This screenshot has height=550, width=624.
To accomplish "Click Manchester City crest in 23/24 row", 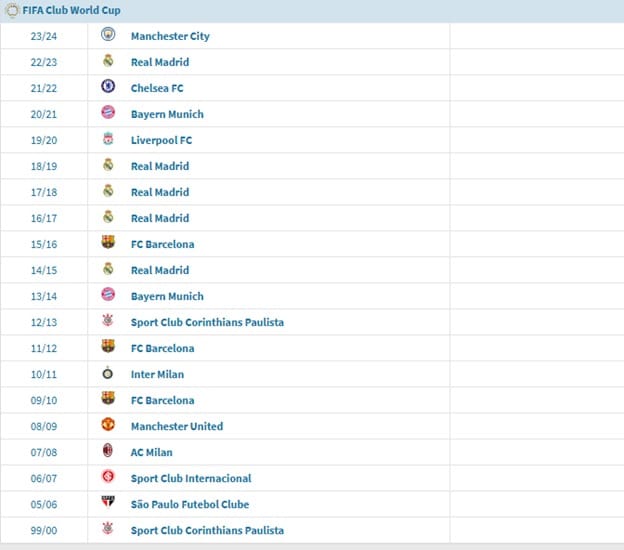I will tap(108, 34).
